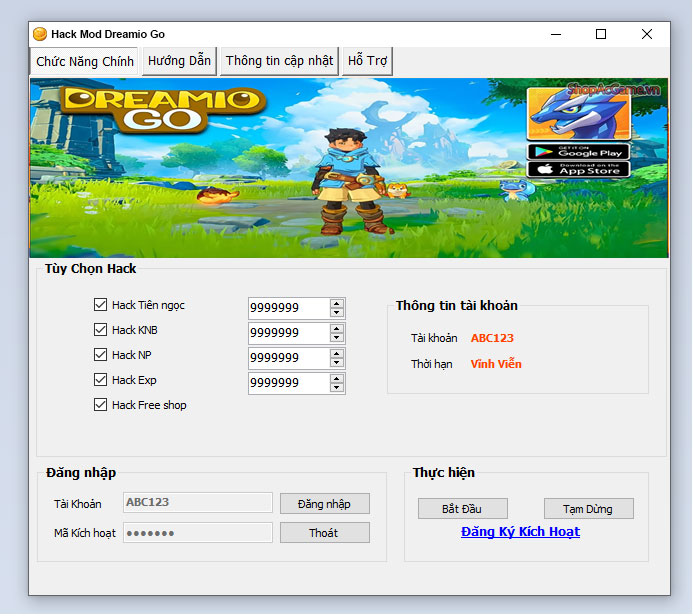The image size is (693, 616).
Task: Disable the Hack Exp checkbox
Action: (100, 380)
